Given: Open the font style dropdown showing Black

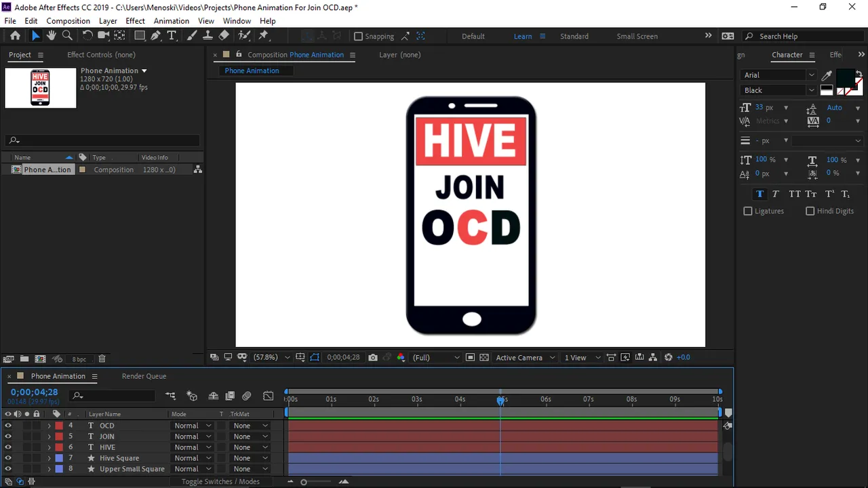Looking at the screenshot, I should point(778,90).
